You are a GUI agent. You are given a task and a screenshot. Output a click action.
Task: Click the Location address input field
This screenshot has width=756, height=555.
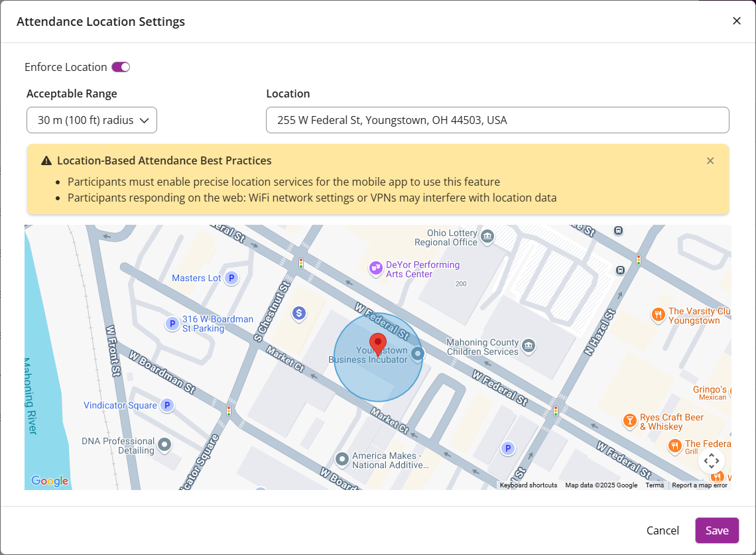click(x=497, y=120)
